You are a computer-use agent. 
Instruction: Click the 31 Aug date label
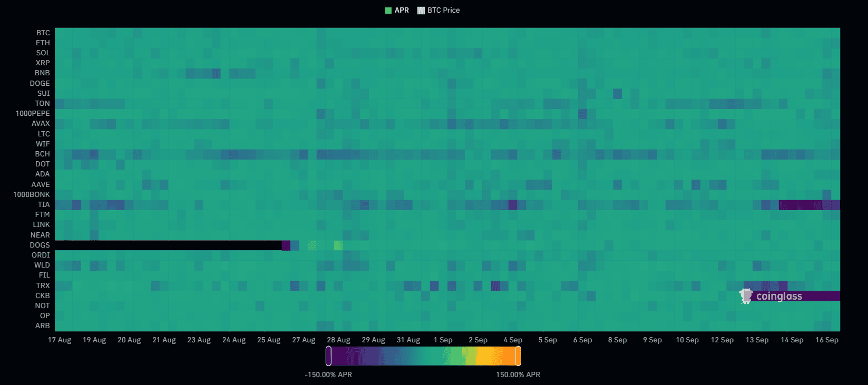tap(408, 340)
